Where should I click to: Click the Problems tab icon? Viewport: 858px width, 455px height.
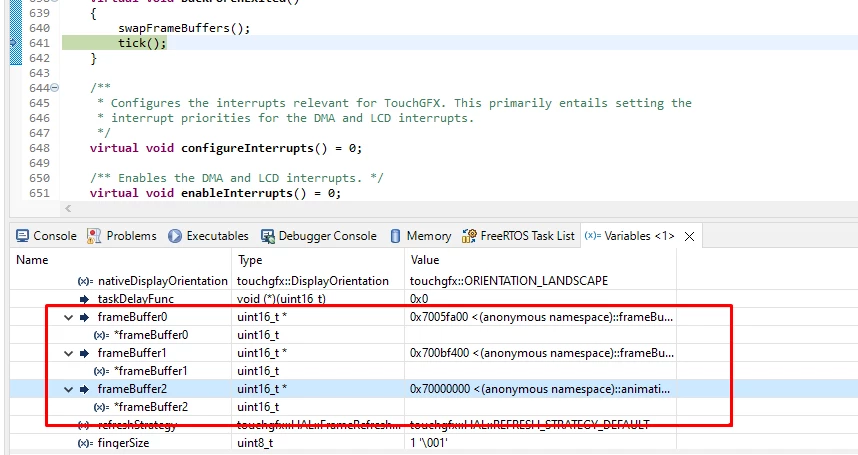click(x=94, y=236)
